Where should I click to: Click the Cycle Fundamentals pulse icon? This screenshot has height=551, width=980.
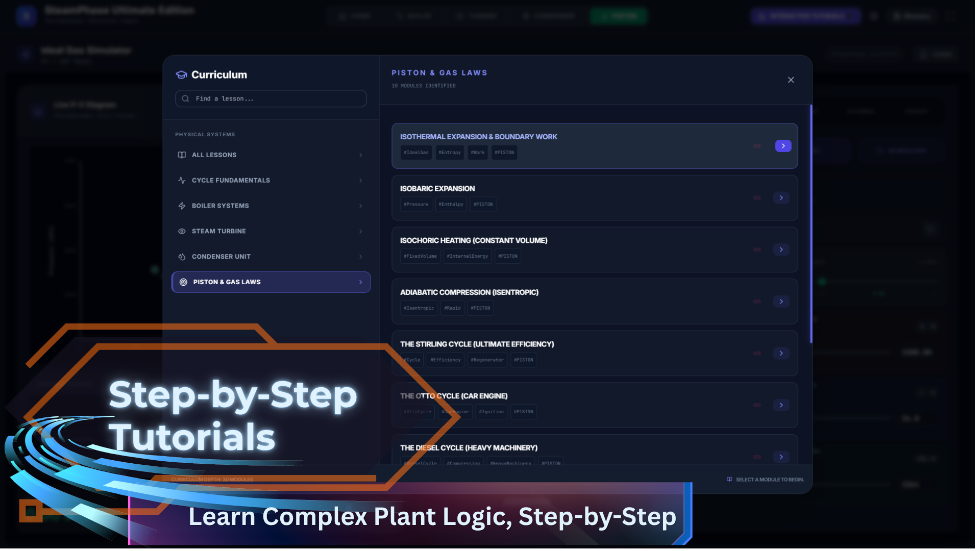point(182,181)
